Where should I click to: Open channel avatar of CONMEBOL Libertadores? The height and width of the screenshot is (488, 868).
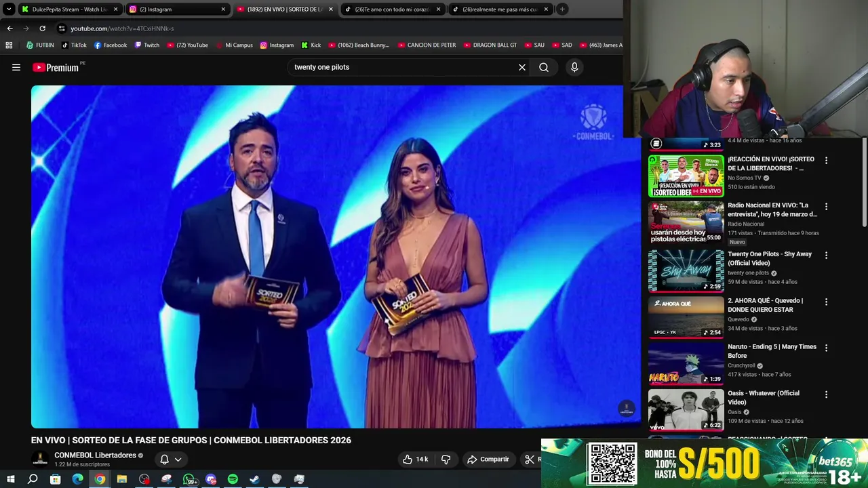[40, 459]
